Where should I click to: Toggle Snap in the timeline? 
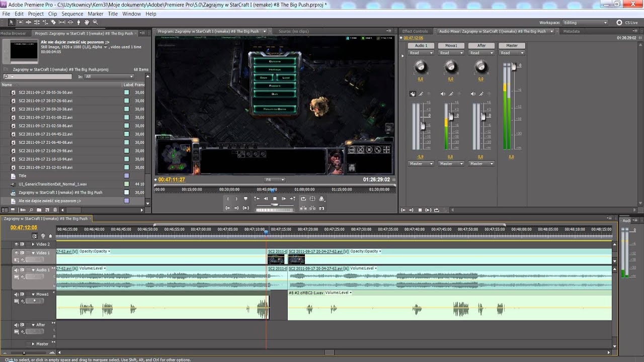[35, 236]
